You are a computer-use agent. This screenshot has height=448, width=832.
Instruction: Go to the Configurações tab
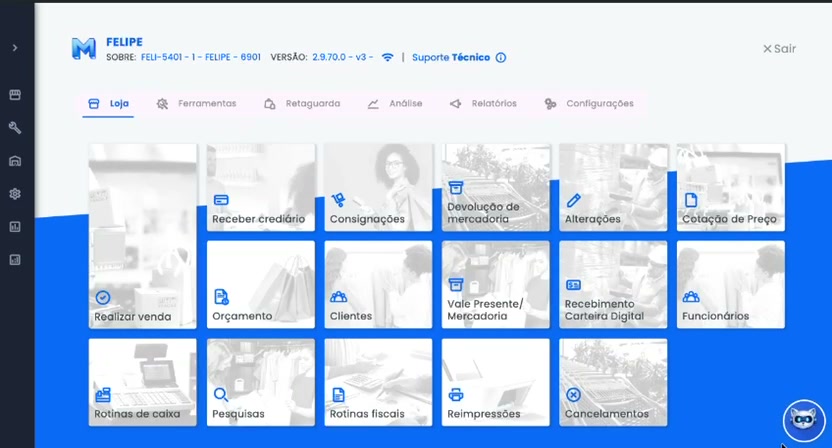tap(589, 104)
